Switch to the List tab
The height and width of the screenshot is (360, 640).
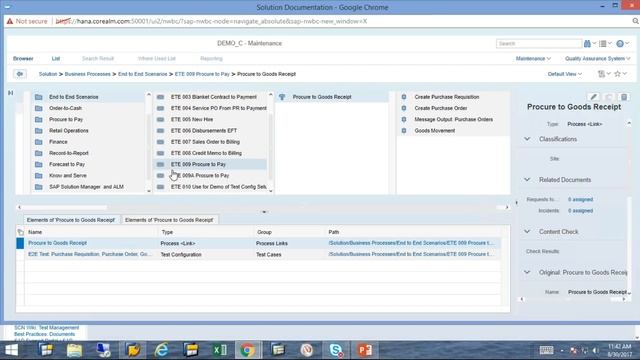(x=56, y=58)
